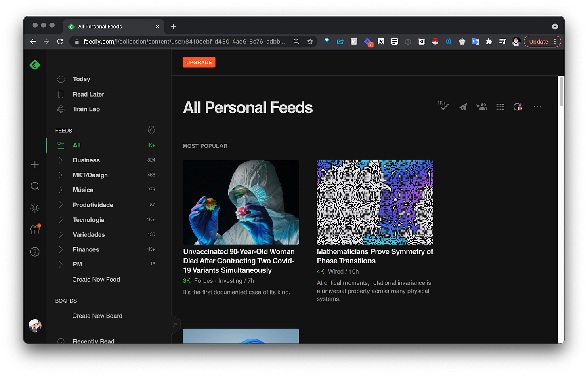Open Train Leo
This screenshot has width=588, height=375.
point(86,109)
